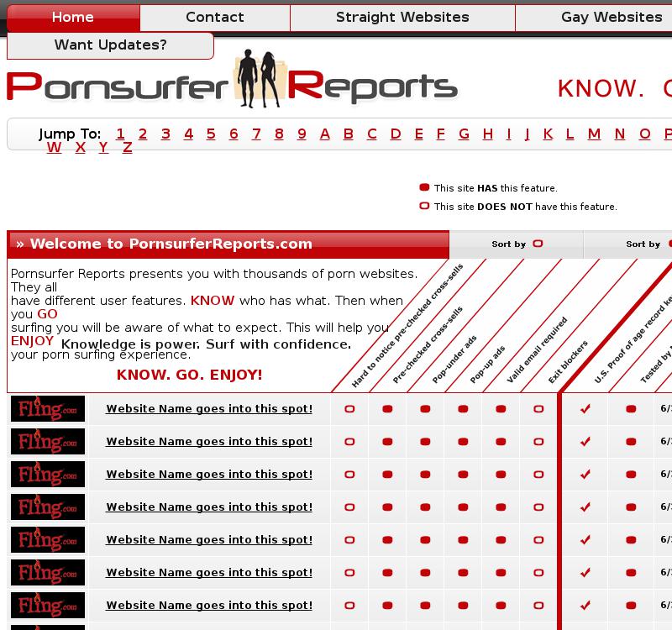The image size is (672, 630).
Task: Click the topmost row's proof-of-age checkmark
Action: [585, 409]
